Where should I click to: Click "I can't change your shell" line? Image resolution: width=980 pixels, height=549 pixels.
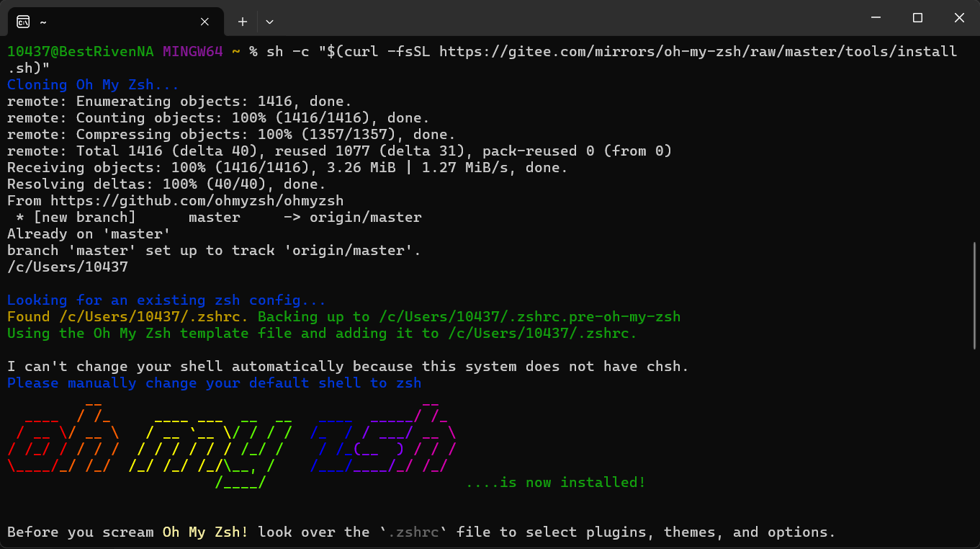click(348, 366)
